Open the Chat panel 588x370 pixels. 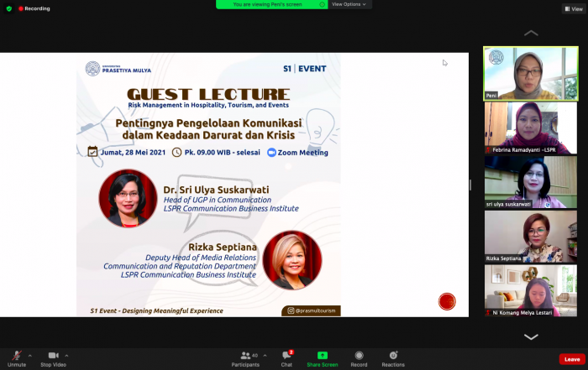287,359
